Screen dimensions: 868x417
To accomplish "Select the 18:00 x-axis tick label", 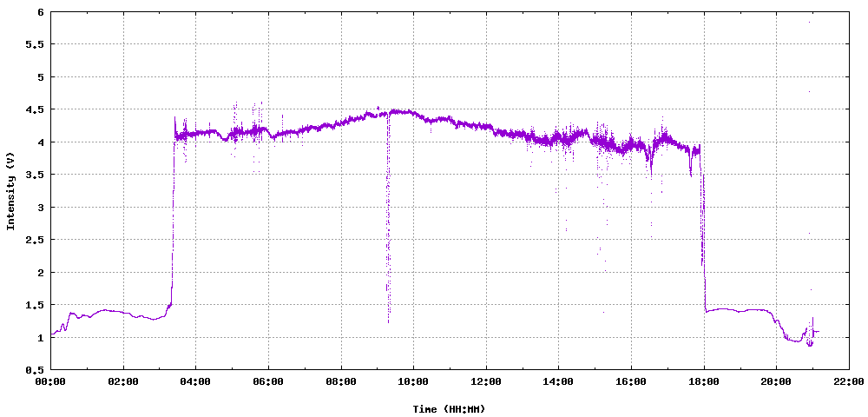I will 704,381.
